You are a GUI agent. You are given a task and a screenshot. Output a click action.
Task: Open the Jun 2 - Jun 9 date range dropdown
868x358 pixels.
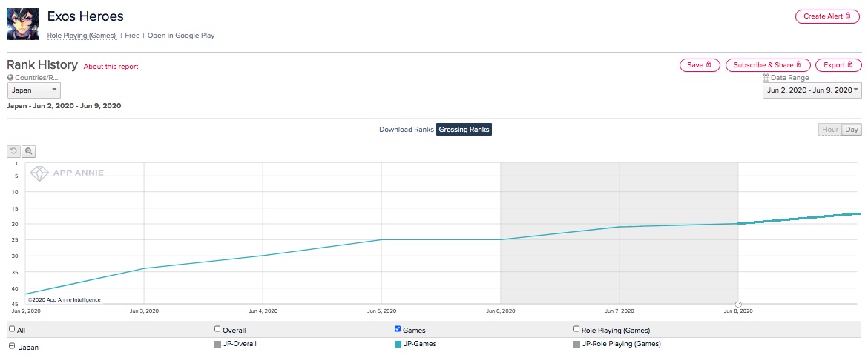(812, 90)
